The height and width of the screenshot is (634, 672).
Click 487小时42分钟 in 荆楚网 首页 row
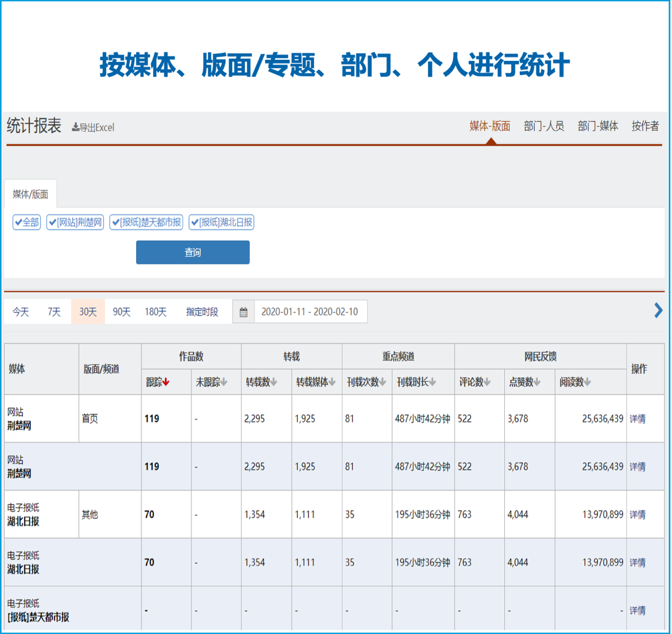(423, 419)
